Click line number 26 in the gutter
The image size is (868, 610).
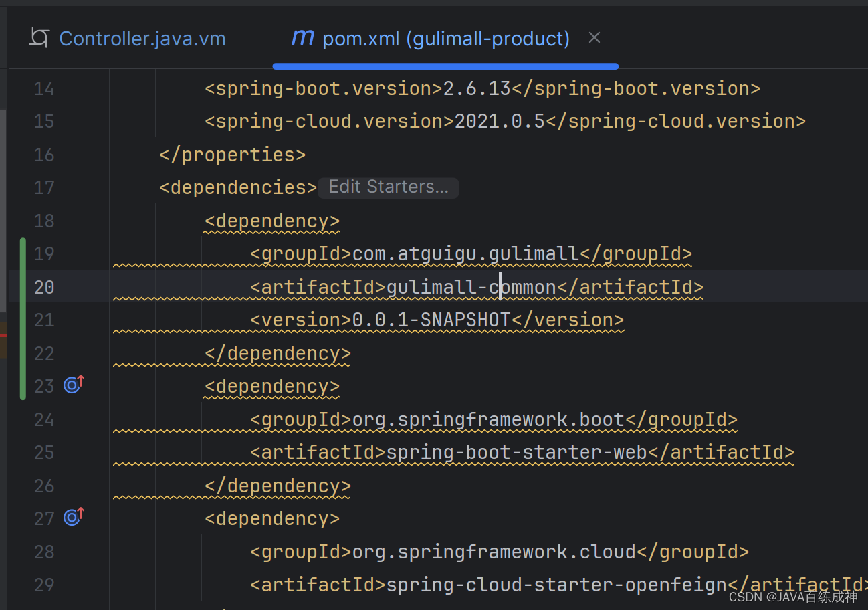point(44,486)
